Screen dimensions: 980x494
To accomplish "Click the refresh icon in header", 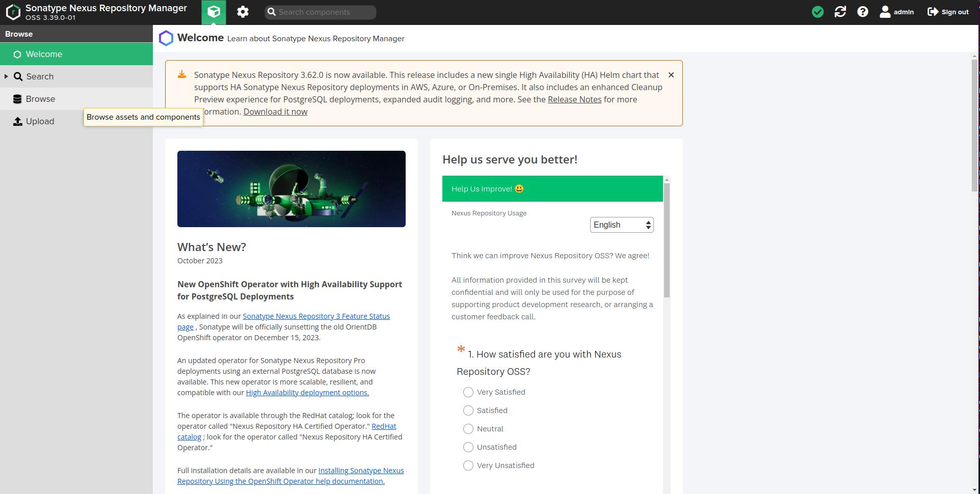I will pyautogui.click(x=840, y=12).
